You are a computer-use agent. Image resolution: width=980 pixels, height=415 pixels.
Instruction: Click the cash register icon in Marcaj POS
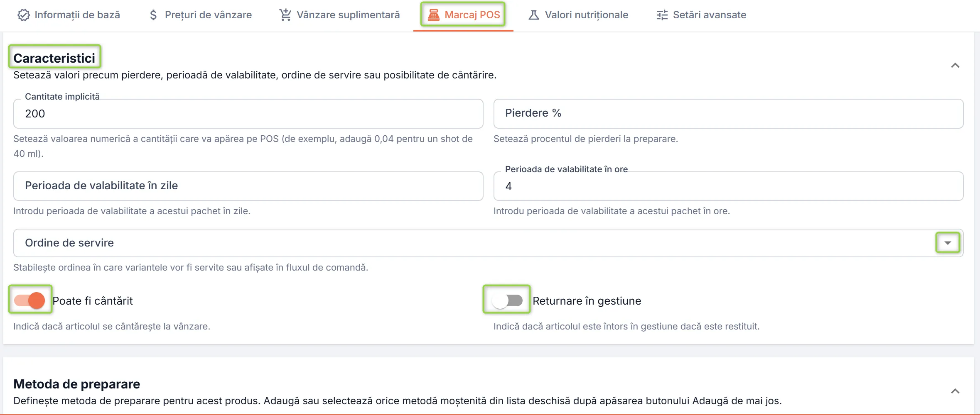click(x=433, y=15)
